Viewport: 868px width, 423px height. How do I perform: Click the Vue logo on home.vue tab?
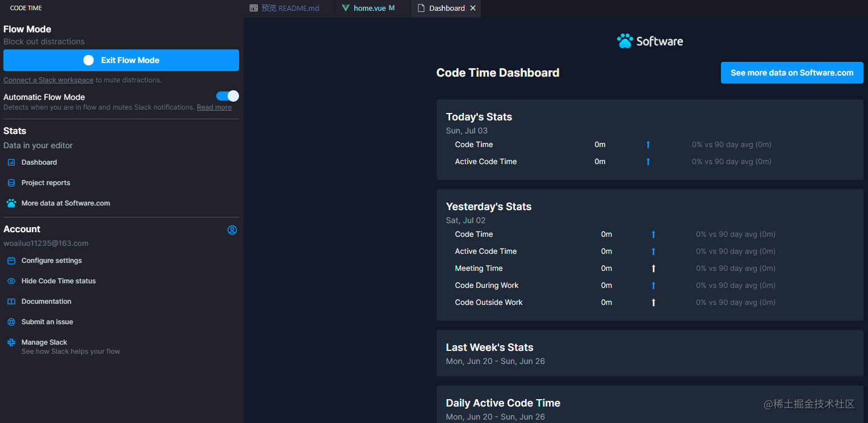click(x=345, y=8)
